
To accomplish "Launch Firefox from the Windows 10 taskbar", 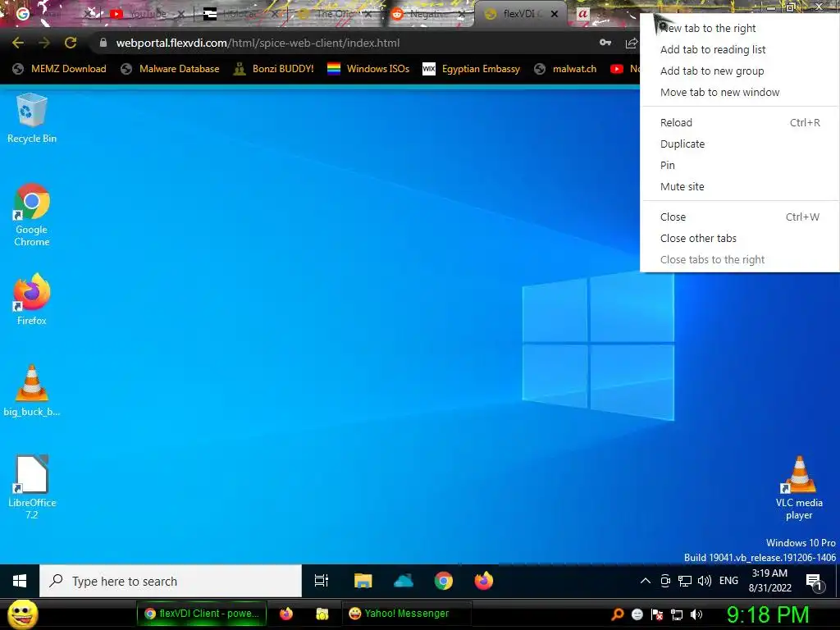I will tap(484, 581).
